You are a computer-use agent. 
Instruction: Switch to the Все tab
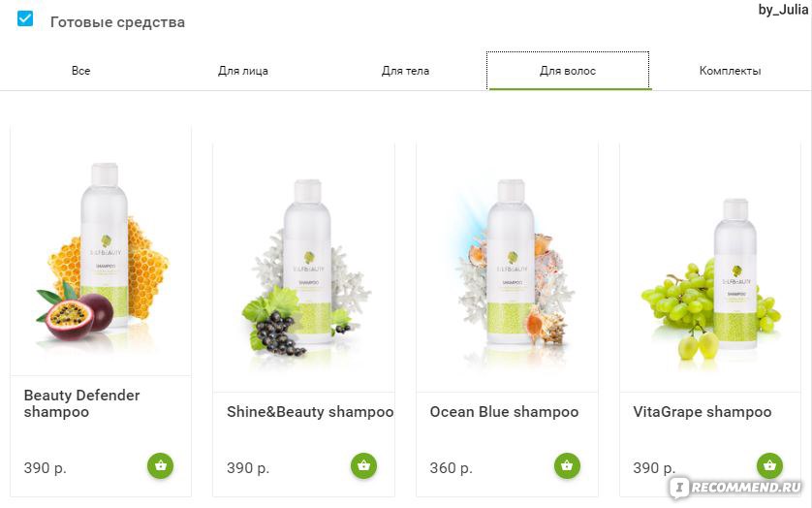click(80, 71)
